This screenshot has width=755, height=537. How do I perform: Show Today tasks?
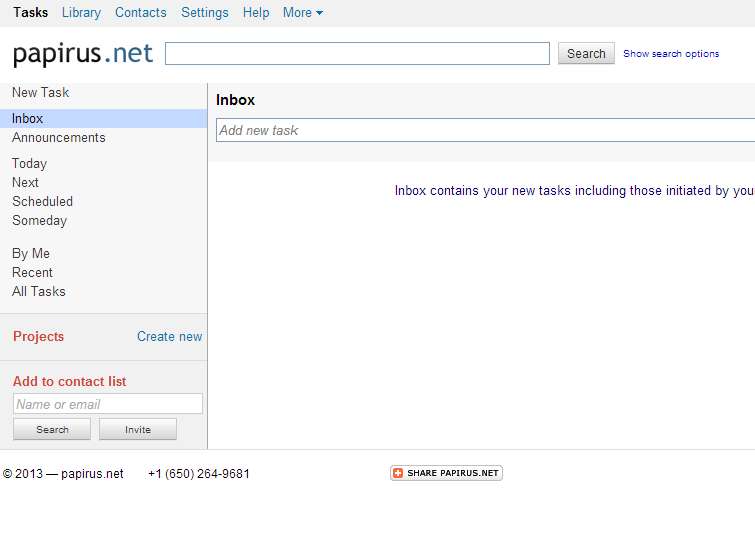(29, 164)
